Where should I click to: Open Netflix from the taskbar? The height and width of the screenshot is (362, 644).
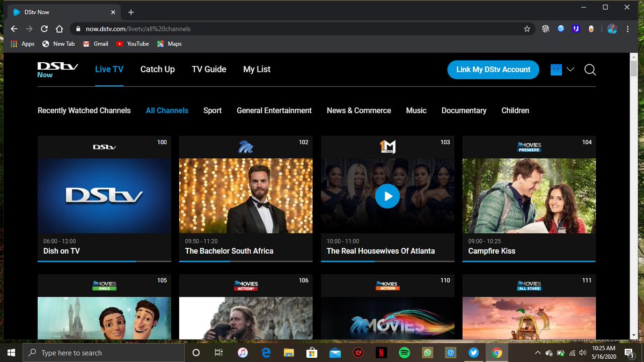(x=381, y=353)
